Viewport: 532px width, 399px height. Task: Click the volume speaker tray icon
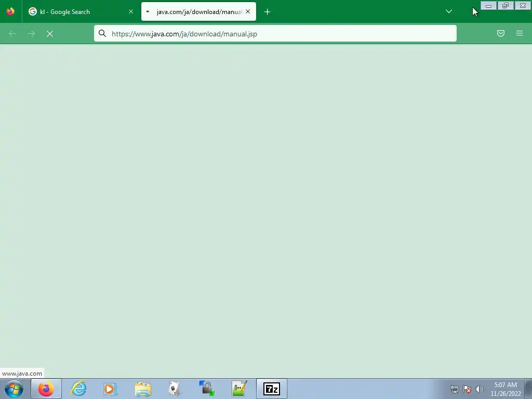click(480, 389)
